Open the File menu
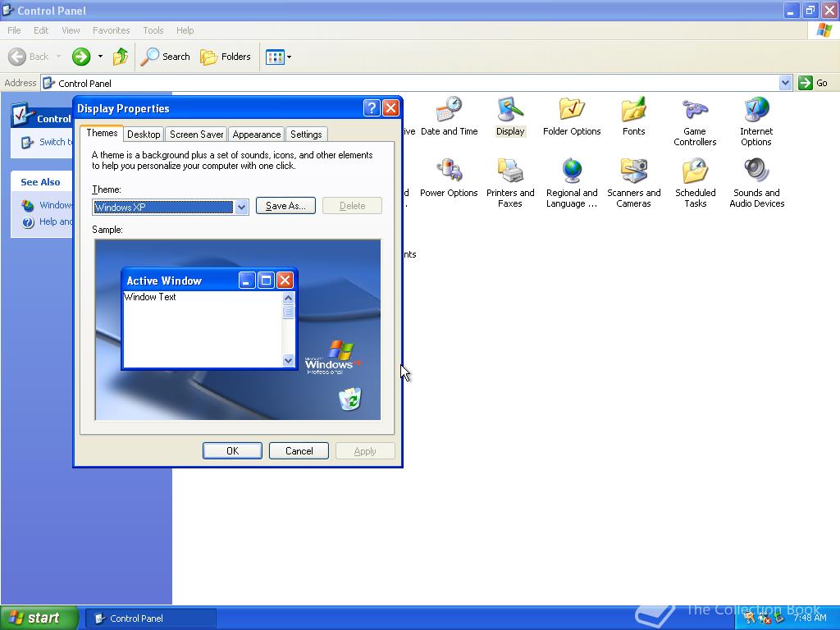 point(14,30)
